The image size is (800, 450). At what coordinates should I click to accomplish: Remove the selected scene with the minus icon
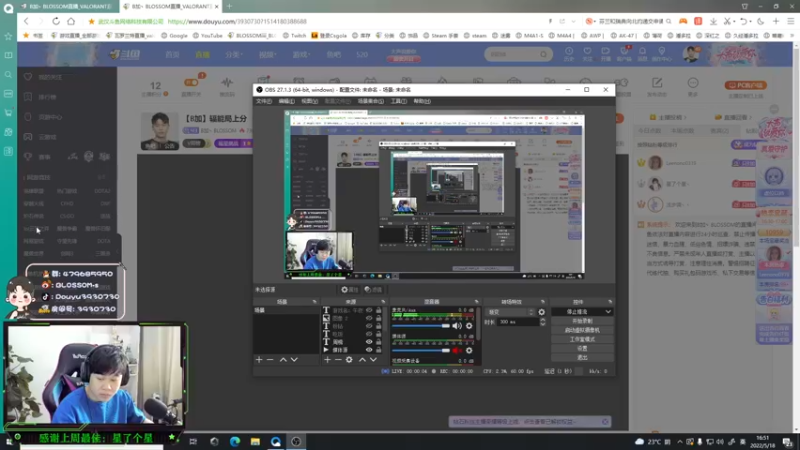tap(270, 360)
